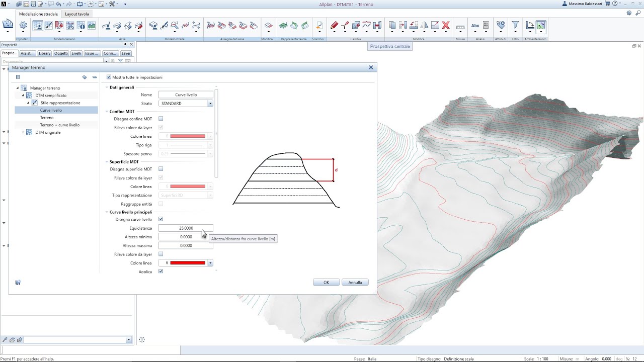This screenshot has width=644, height=362.
Task: Collapse the Curve livello principali section
Action: (x=107, y=212)
